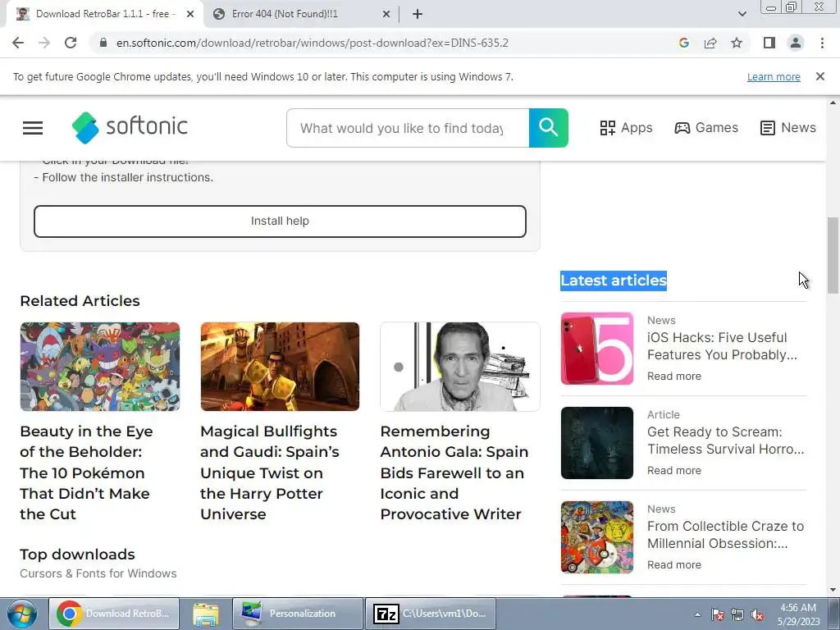Go to Softonic homepage logo
The image size is (840, 630).
click(130, 127)
